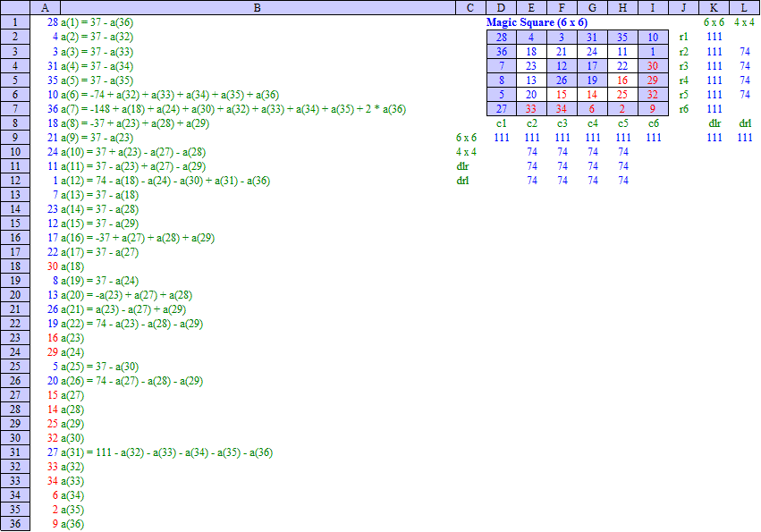Click the r2 sum 74 in column L
Screen dimensions: 761x532
(745, 52)
